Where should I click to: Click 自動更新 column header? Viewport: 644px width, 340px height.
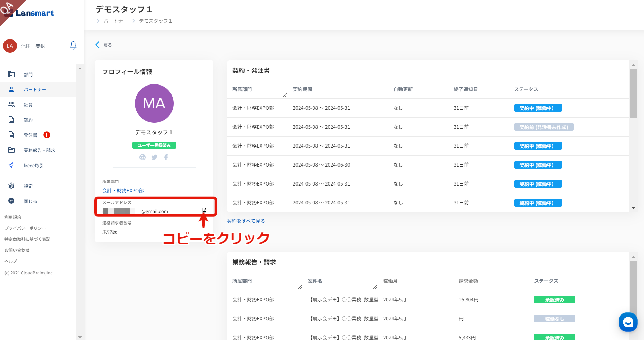pos(403,89)
